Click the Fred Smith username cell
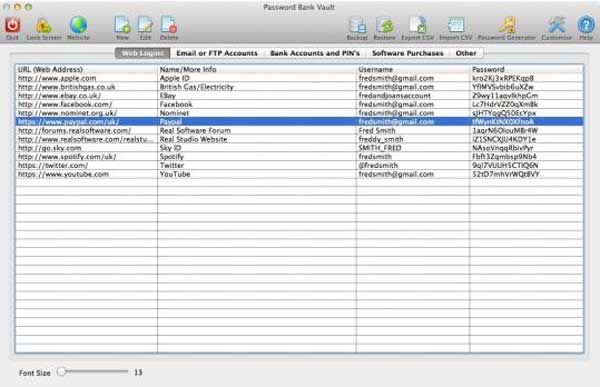 coord(413,131)
